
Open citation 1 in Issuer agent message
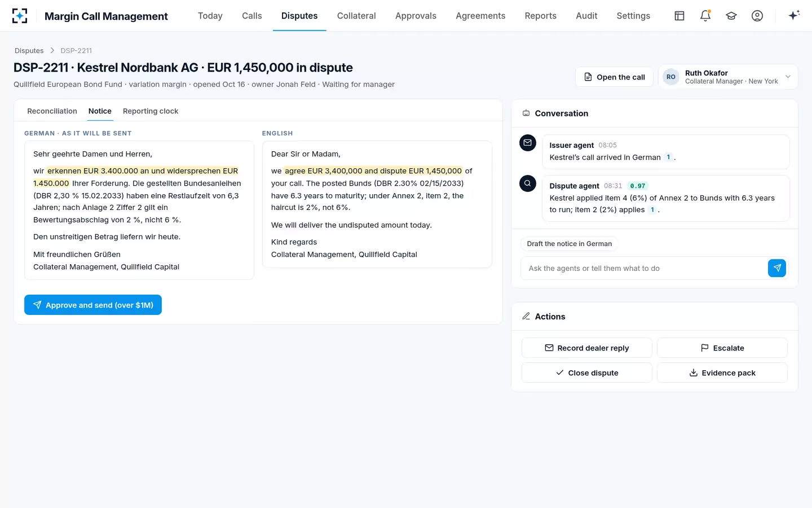(x=668, y=157)
